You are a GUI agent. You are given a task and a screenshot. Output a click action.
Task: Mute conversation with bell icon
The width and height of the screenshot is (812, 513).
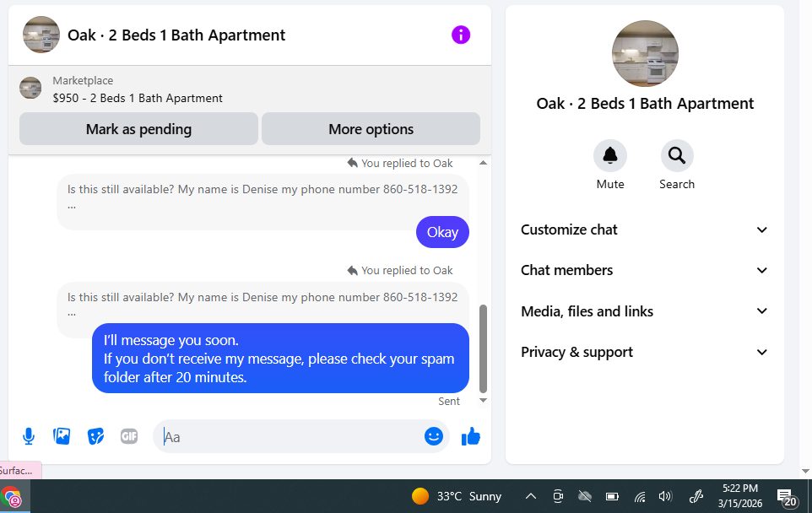pyautogui.click(x=610, y=155)
